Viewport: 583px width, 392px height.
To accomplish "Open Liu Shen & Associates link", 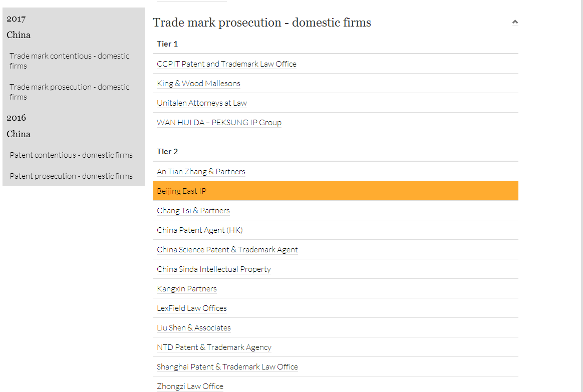I will pyautogui.click(x=194, y=328).
